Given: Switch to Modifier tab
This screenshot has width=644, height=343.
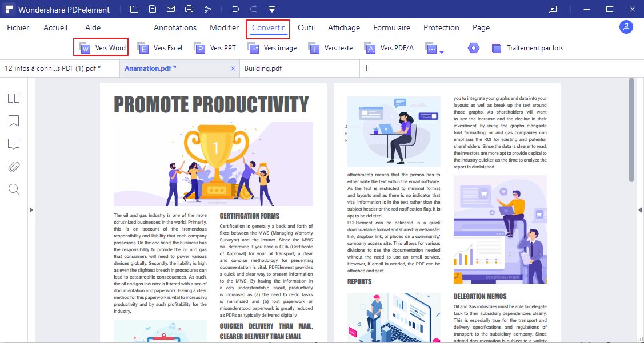Looking at the screenshot, I should tap(224, 27).
